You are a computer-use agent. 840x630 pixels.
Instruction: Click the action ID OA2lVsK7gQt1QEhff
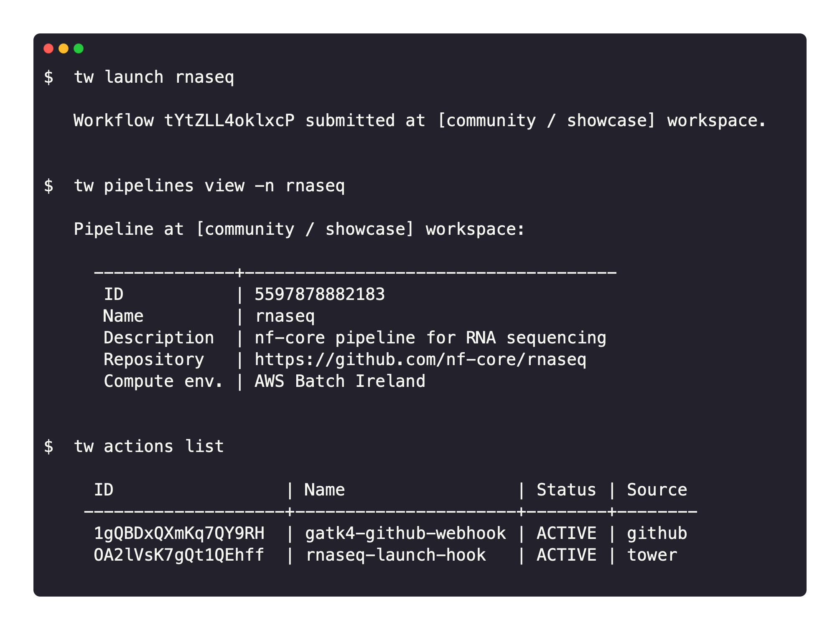pyautogui.click(x=179, y=555)
